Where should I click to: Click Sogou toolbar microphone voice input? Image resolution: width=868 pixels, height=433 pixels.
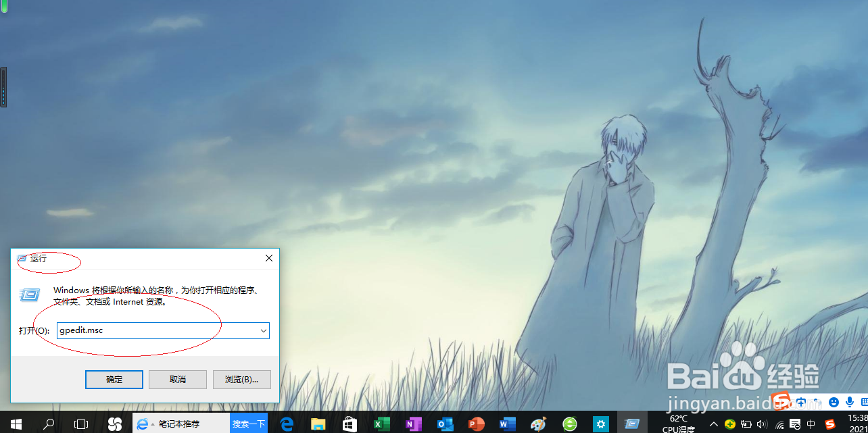[848, 402]
